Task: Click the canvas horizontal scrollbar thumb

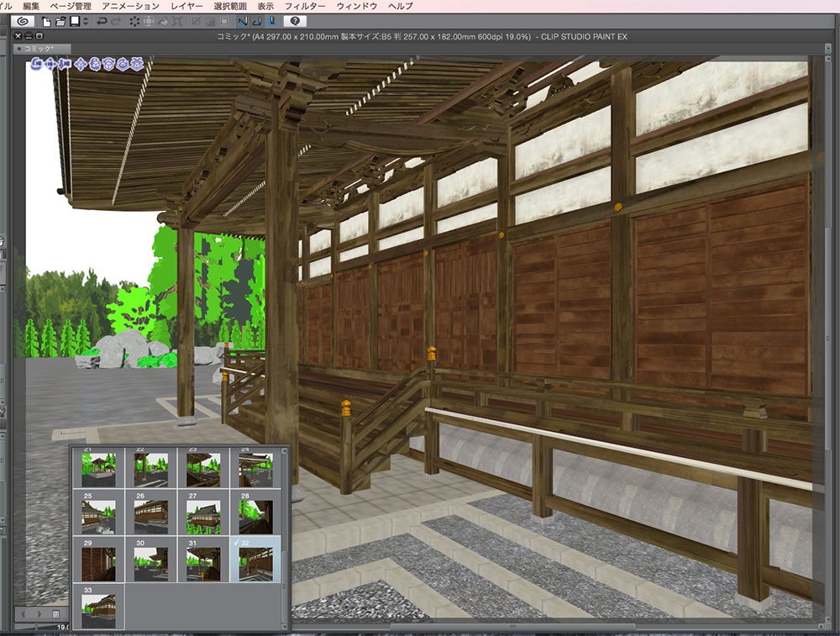Action: click(513, 626)
